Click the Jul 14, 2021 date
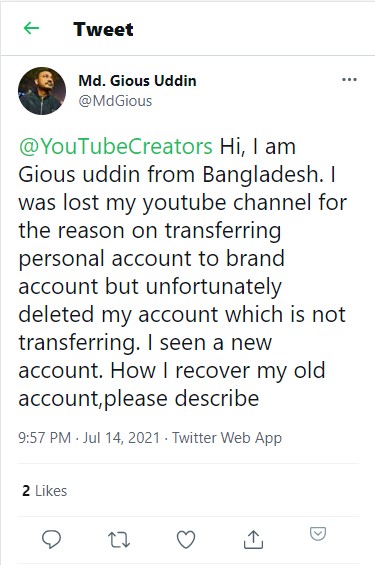This screenshot has width=375, height=565. [x=121, y=438]
